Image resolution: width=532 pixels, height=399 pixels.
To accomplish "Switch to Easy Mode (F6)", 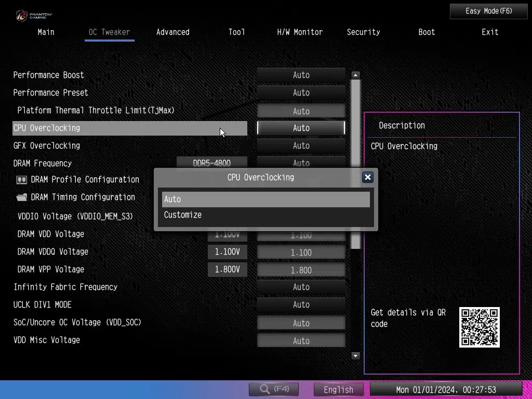I will [481, 11].
